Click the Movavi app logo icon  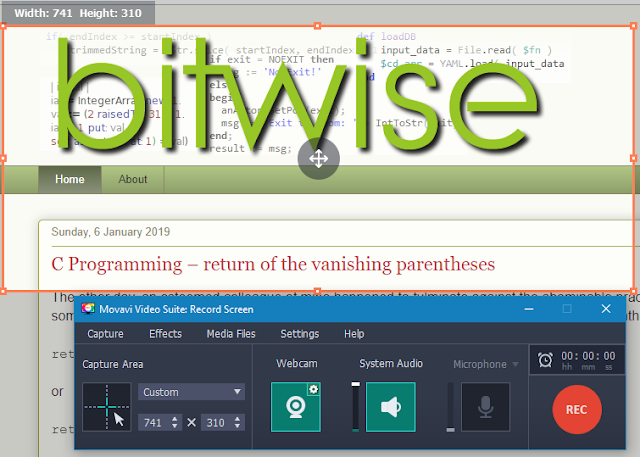point(88,309)
